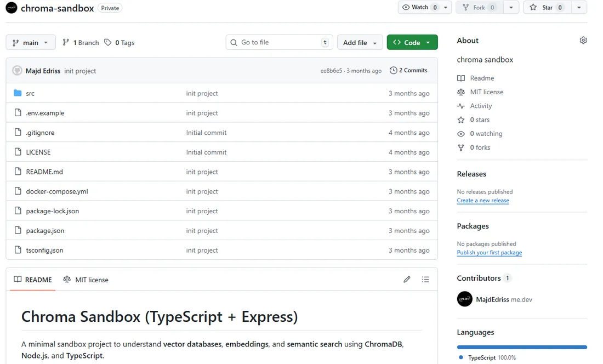Open the tsconfig.json file name

click(x=44, y=250)
